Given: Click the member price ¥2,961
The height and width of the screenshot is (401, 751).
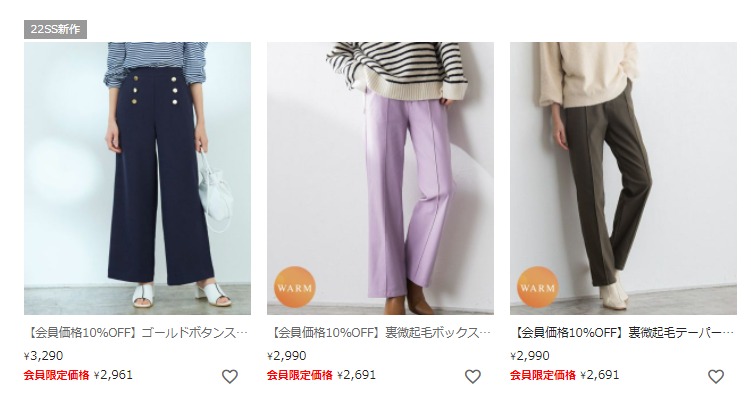Looking at the screenshot, I should point(113,375).
